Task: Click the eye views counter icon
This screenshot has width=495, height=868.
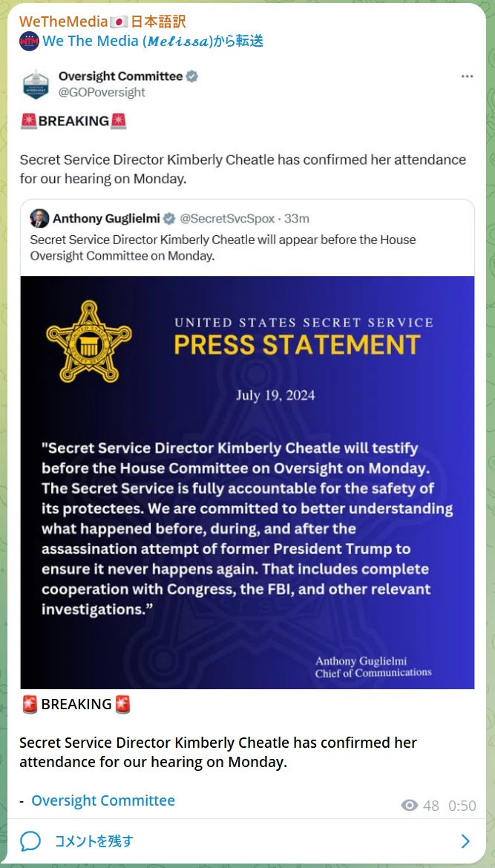Action: click(x=409, y=806)
